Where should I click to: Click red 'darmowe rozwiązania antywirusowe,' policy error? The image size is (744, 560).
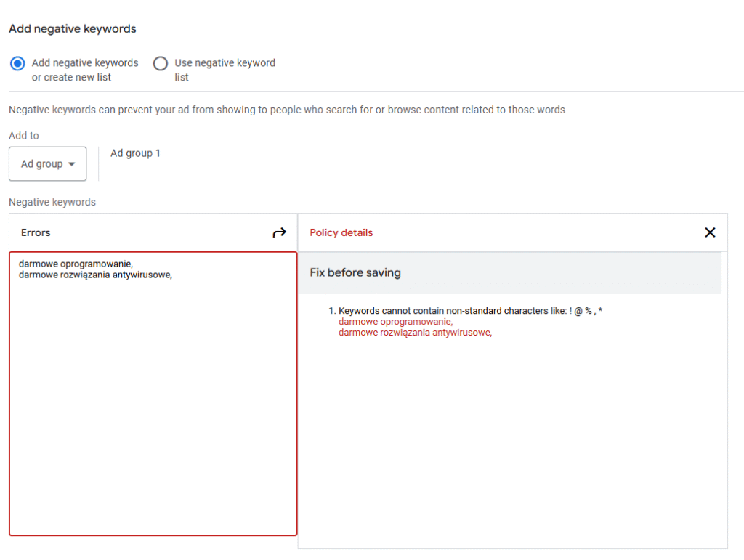415,332
